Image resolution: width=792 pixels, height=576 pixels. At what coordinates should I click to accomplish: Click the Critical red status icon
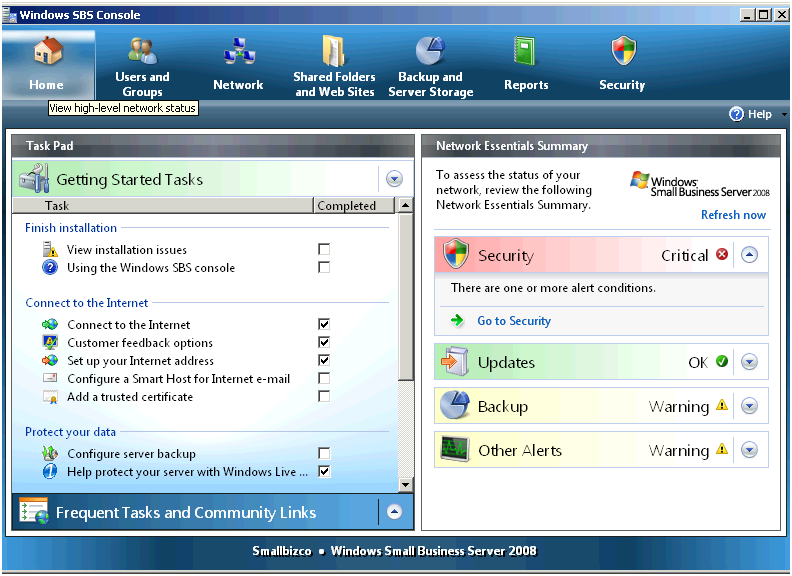click(722, 254)
